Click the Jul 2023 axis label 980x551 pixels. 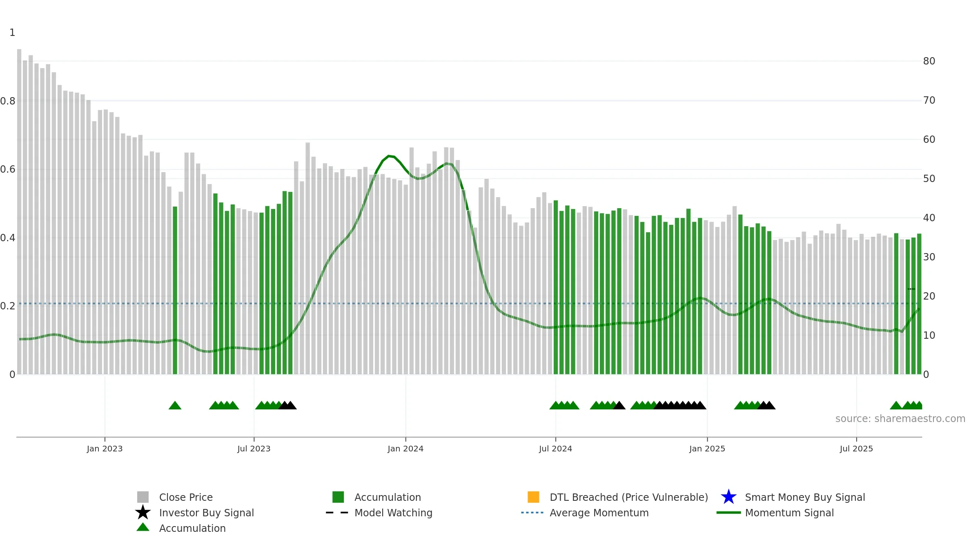(x=254, y=449)
